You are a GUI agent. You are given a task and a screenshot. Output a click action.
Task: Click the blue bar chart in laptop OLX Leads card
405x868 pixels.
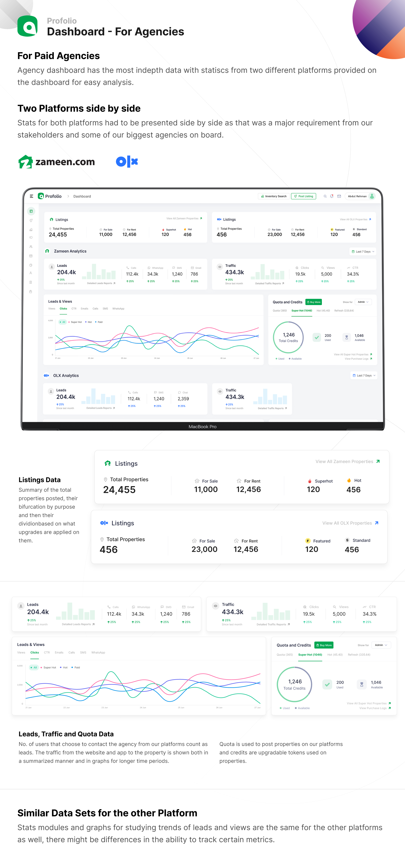click(x=98, y=396)
